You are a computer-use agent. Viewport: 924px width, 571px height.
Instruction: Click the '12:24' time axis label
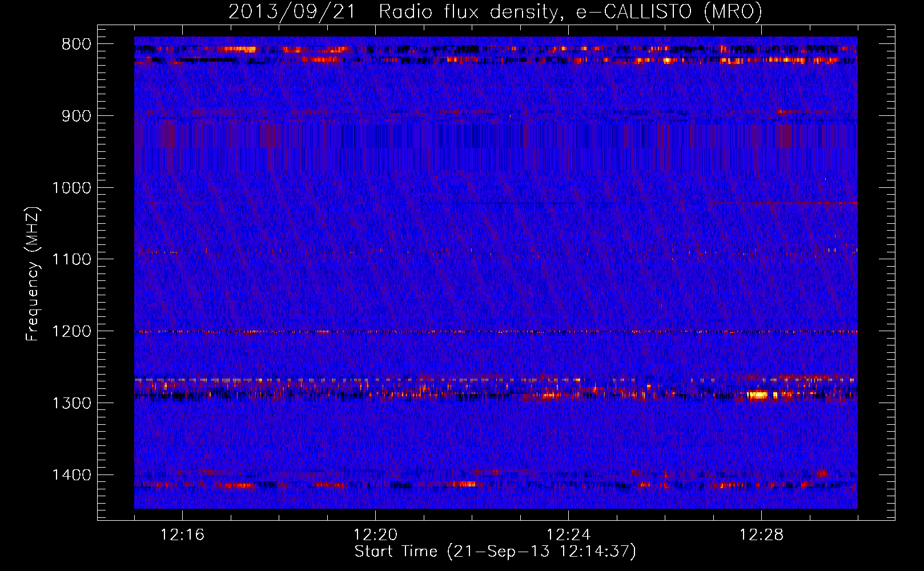click(x=569, y=535)
